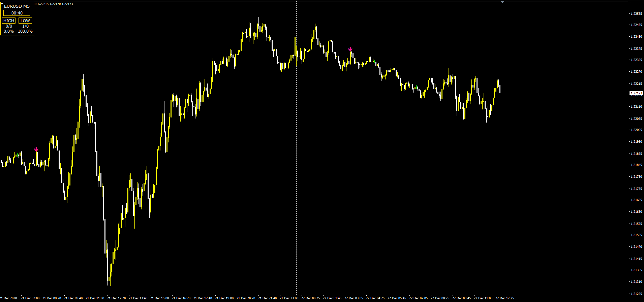
Task: Click the gray chart shift triangle marker
Action: pos(502,2)
